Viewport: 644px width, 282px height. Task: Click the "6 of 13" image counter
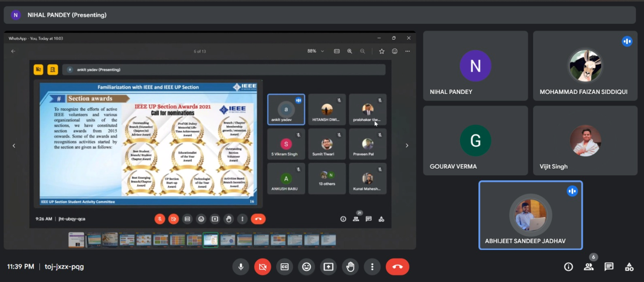coord(200,51)
